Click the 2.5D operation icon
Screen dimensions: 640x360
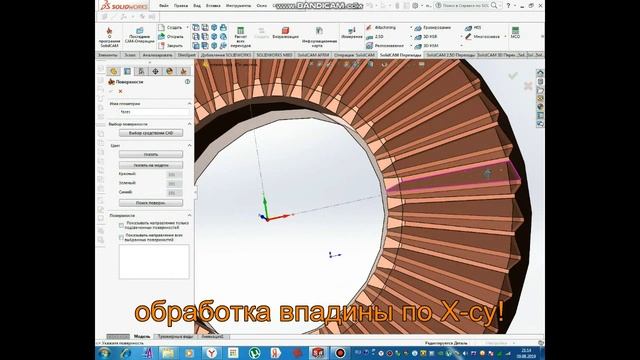[369, 37]
